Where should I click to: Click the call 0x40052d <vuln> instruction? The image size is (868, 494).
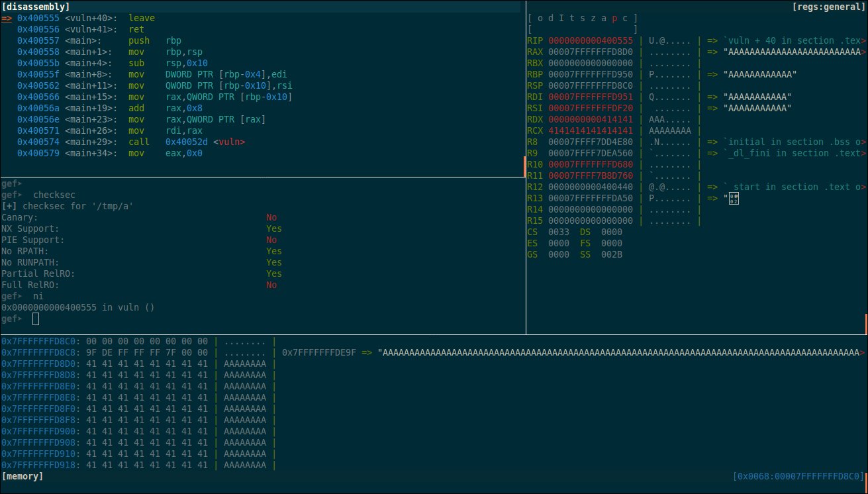click(x=187, y=142)
